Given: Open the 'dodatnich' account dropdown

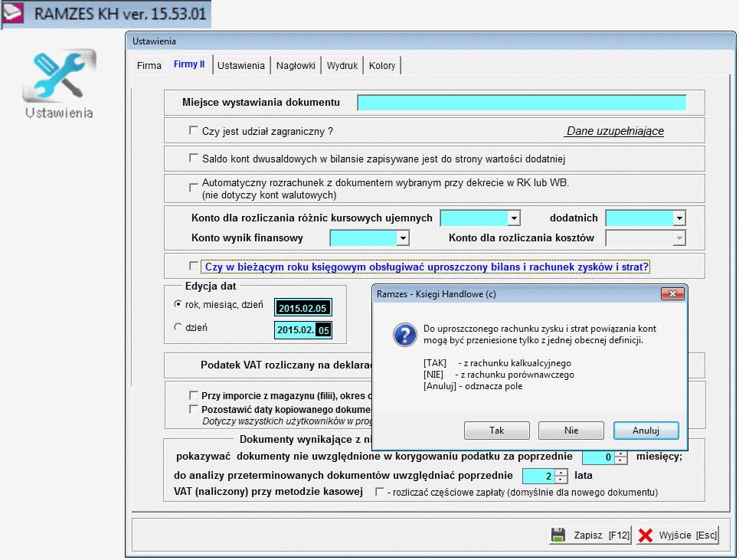Looking at the screenshot, I should tap(679, 218).
